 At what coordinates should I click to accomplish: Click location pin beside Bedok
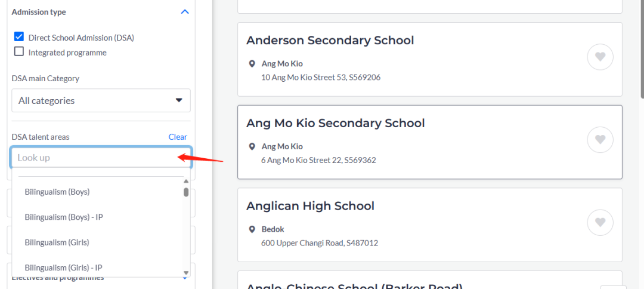(x=252, y=229)
